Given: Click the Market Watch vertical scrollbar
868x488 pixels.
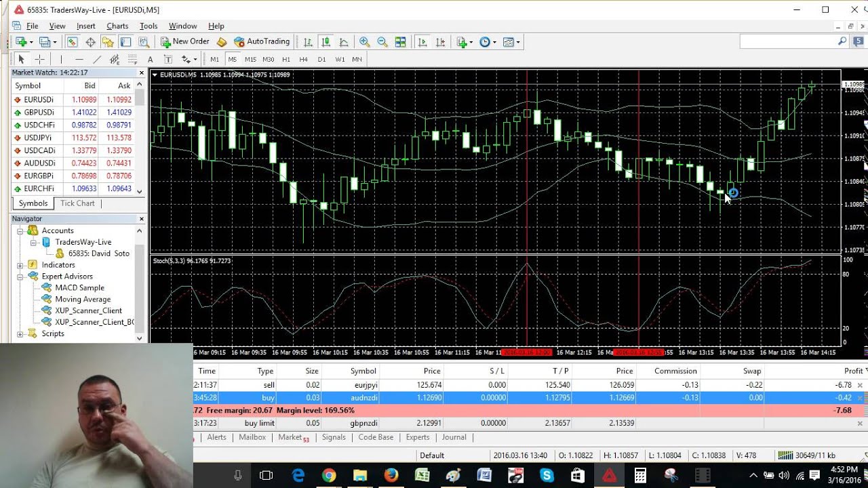Looking at the screenshot, I should [140, 138].
